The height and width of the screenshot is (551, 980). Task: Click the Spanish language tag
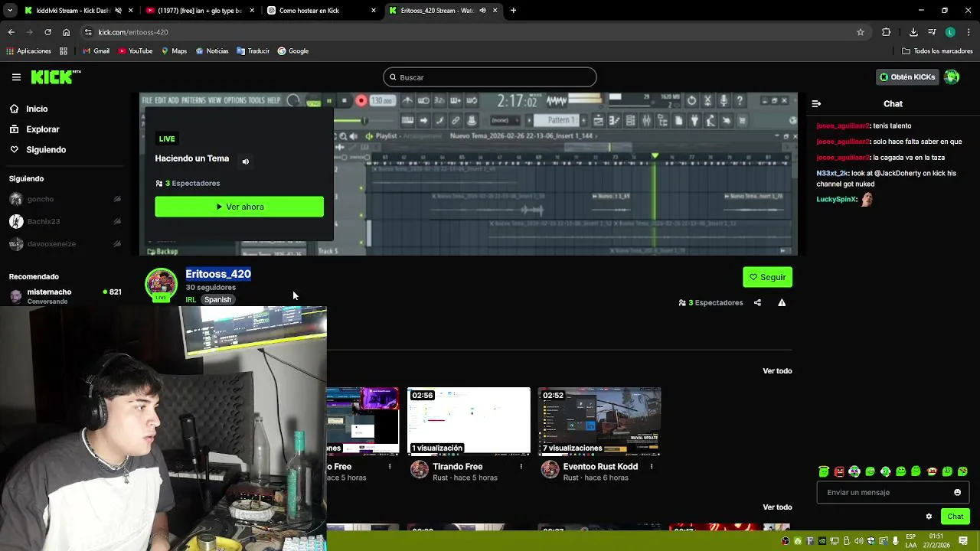click(x=217, y=300)
